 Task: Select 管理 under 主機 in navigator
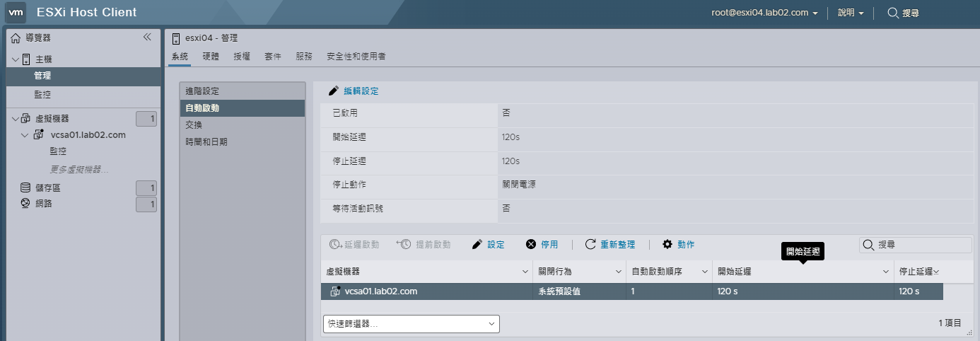[83, 76]
